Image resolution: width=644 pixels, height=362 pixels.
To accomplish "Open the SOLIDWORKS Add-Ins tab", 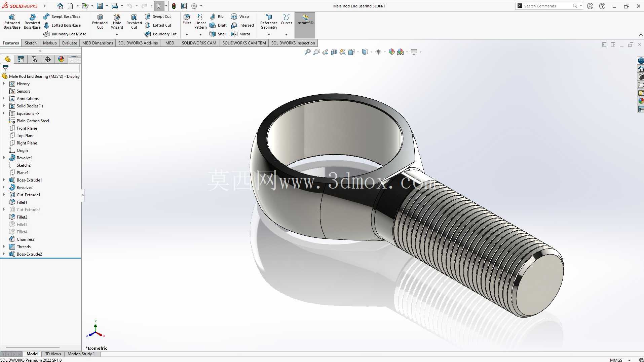I will point(138,43).
